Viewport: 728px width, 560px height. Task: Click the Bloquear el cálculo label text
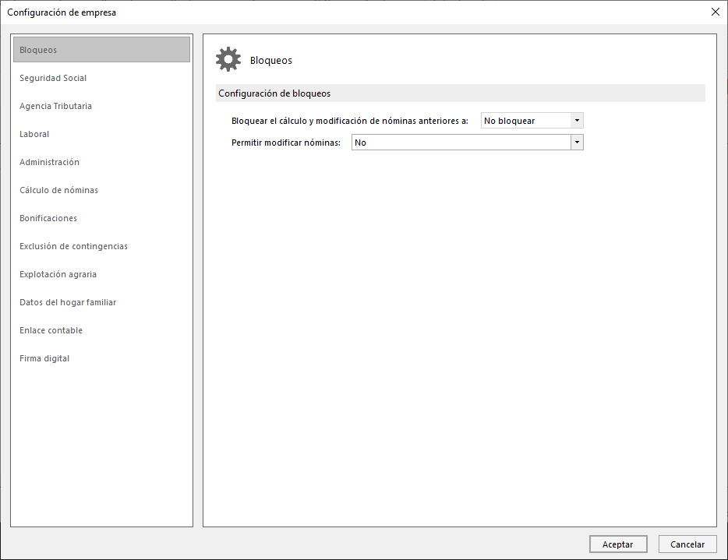pos(350,121)
